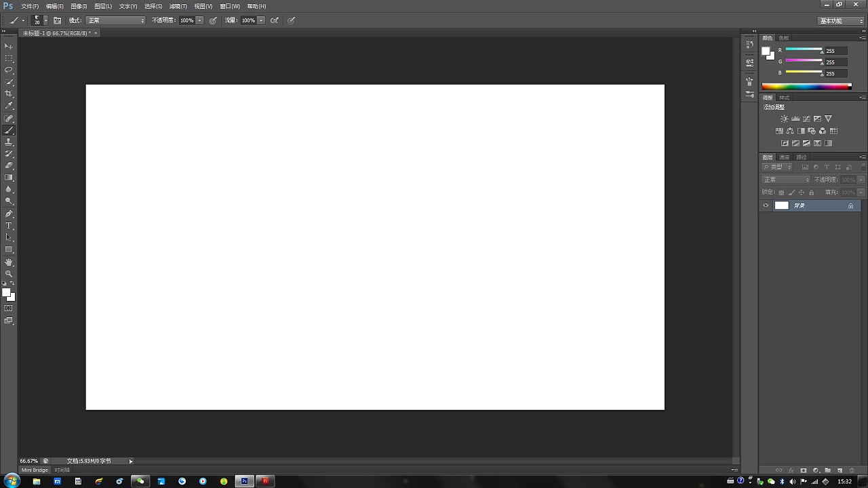Select the Clone Stamp tool
The height and width of the screenshot is (488, 868).
pos(9,142)
